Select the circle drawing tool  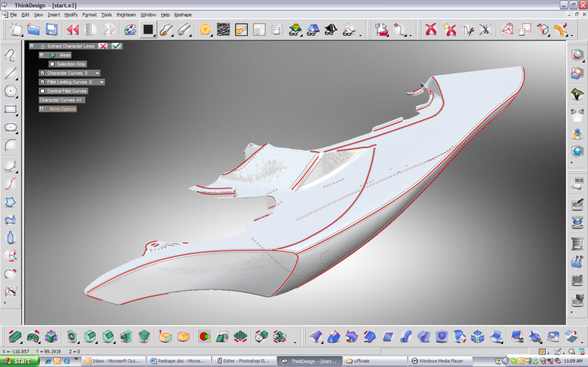coord(10,91)
